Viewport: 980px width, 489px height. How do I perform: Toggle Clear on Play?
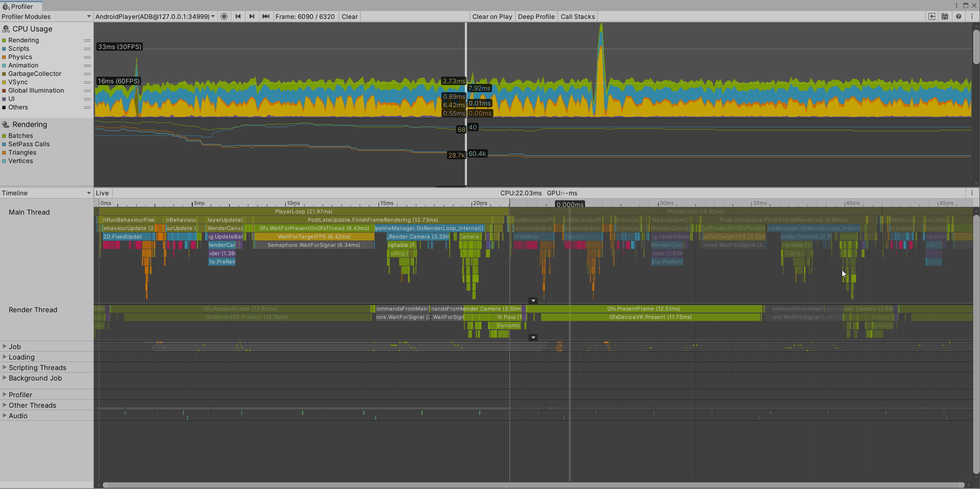click(x=492, y=16)
